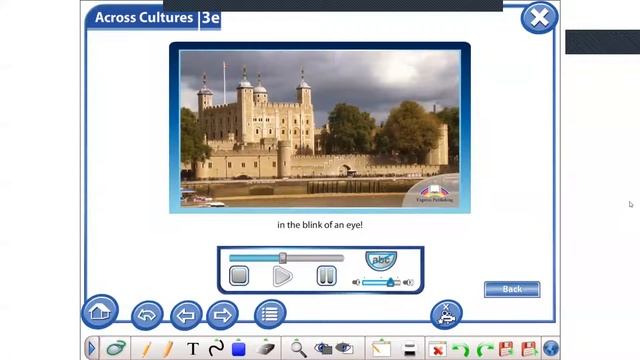Toggle the abc subtitles button
The width and height of the screenshot is (640, 360).
381,260
